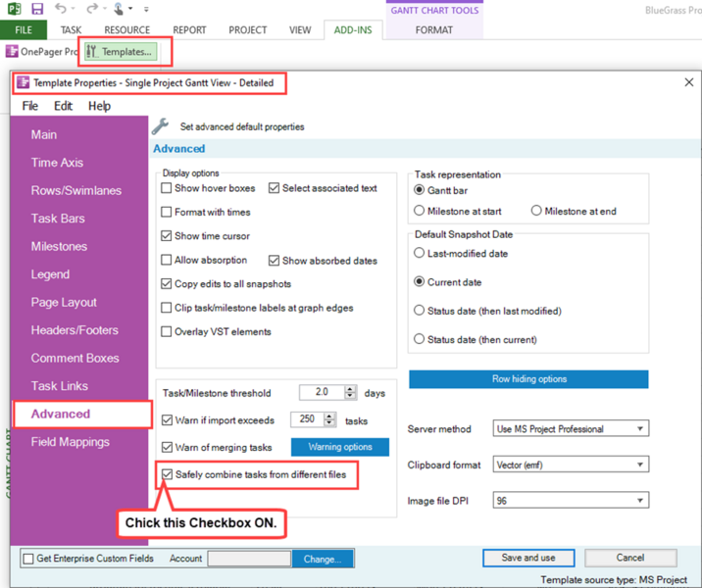The image size is (702, 588).
Task: Open the Clipboard format dropdown
Action: pos(571,465)
